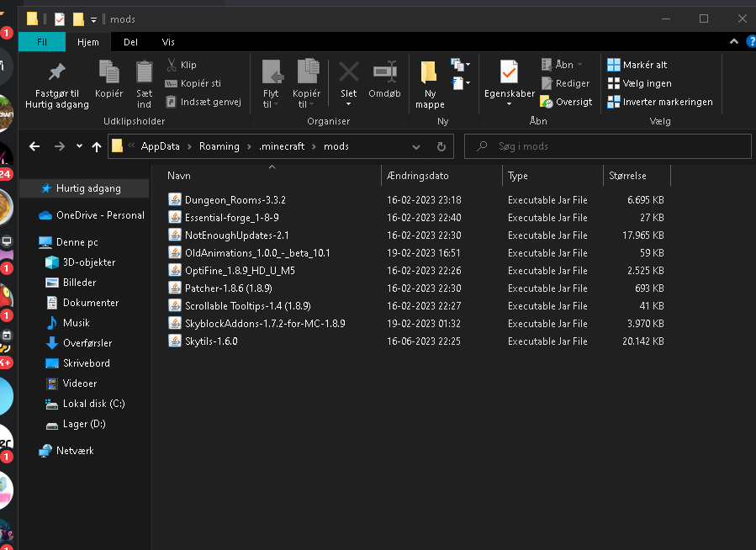Click the Kopiér copy icon
This screenshot has width=756, height=550.
tap(109, 72)
